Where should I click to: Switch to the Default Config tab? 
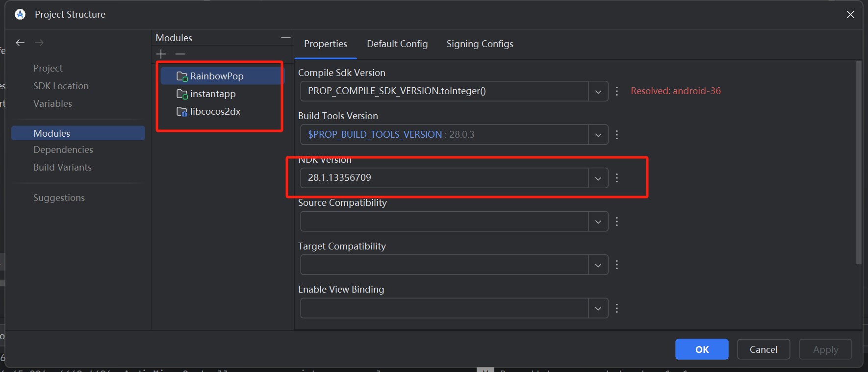pos(397,44)
